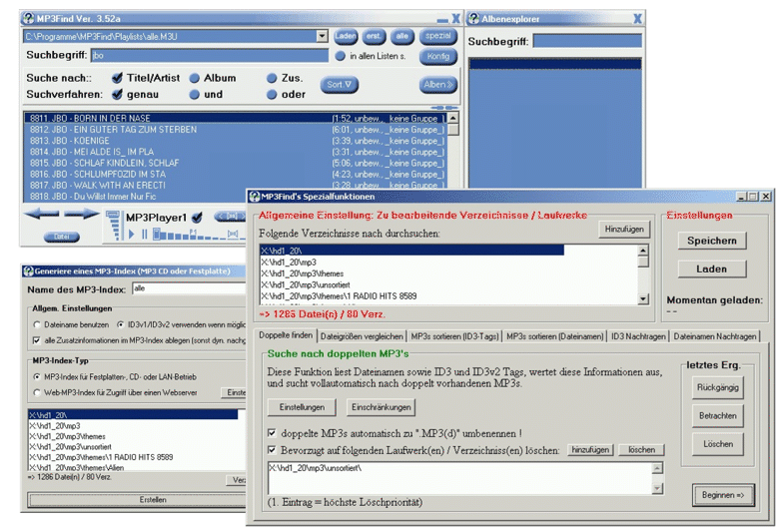Click the 'Name des MP3-Index' input field
Image resolution: width=779 pixels, height=532 pixels.
tap(190, 288)
